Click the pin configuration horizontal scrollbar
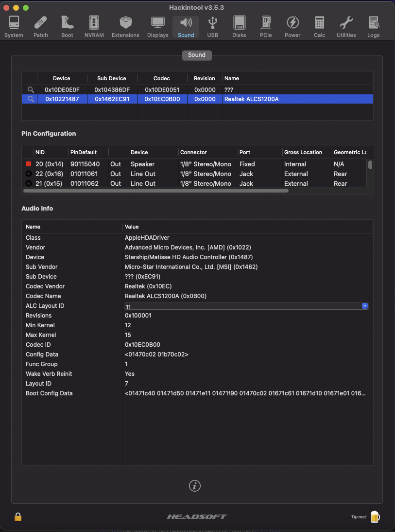Viewport: 395px width, 532px height. pos(155,191)
